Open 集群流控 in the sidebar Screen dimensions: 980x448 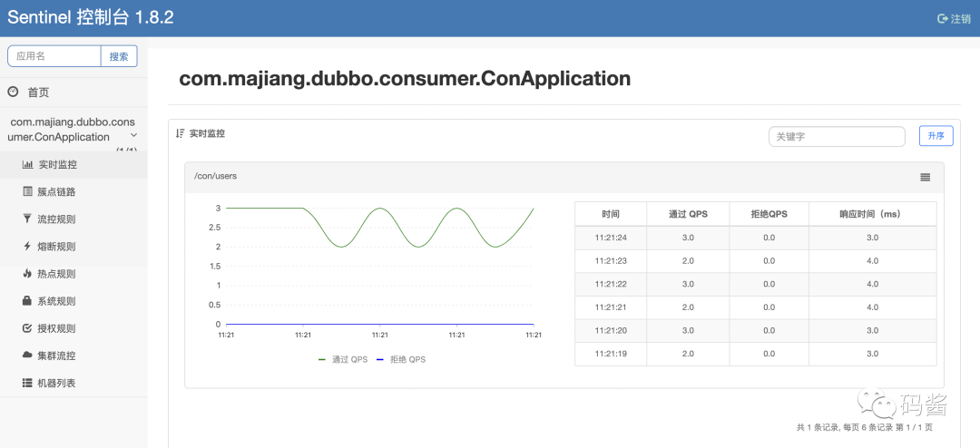(x=73, y=355)
